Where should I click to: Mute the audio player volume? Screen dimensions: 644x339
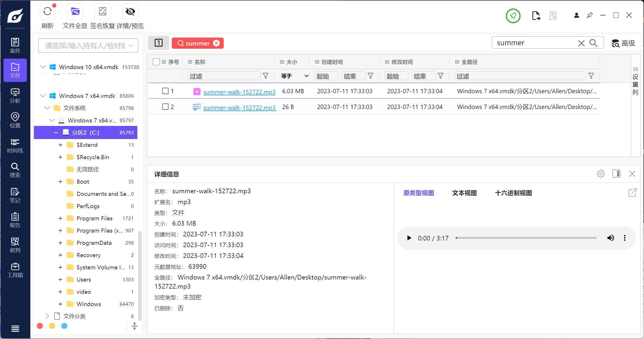(610, 238)
